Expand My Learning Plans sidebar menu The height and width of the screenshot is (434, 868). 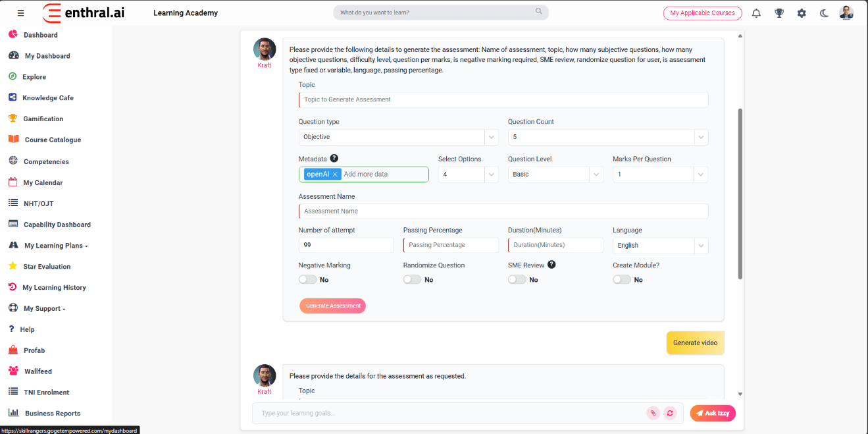click(55, 246)
